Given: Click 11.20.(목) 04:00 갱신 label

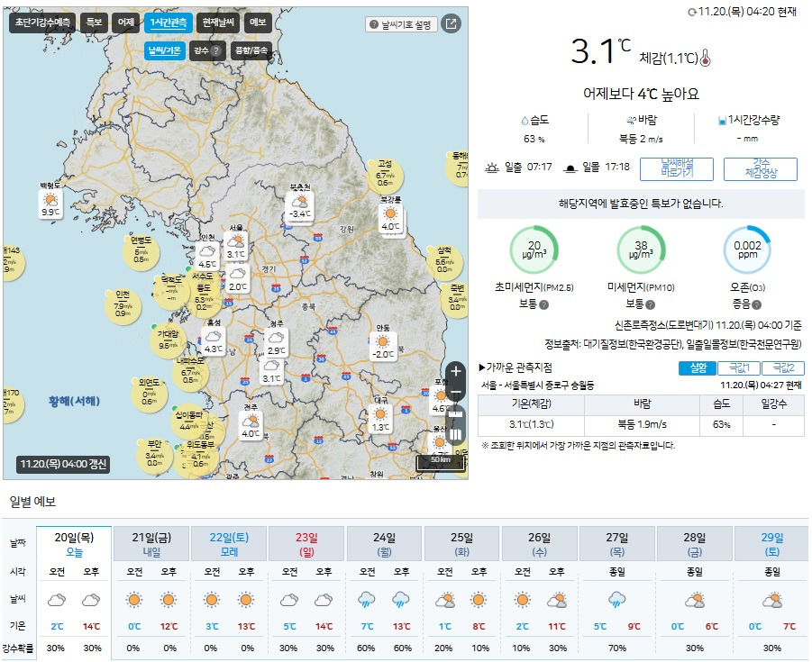Looking at the screenshot, I should tap(63, 464).
